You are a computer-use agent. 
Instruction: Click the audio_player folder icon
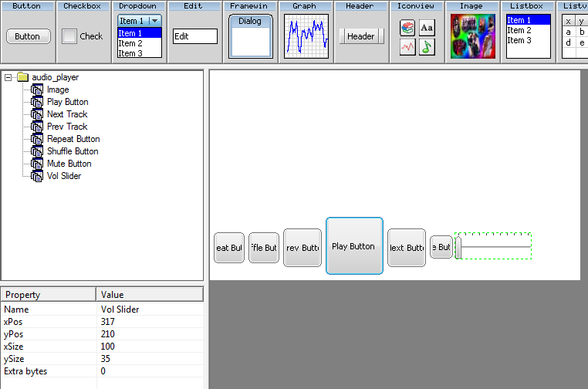pos(22,77)
